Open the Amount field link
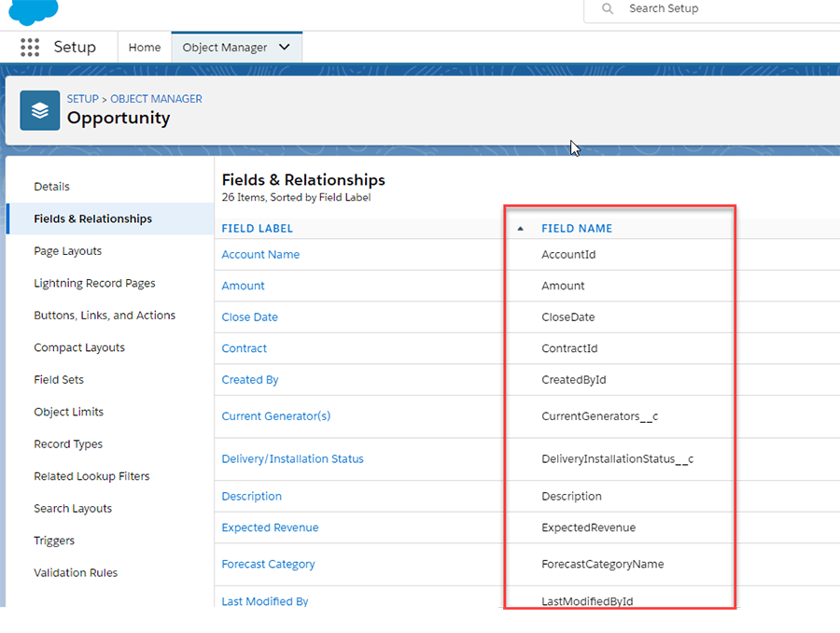The height and width of the screenshot is (633, 840). [244, 286]
